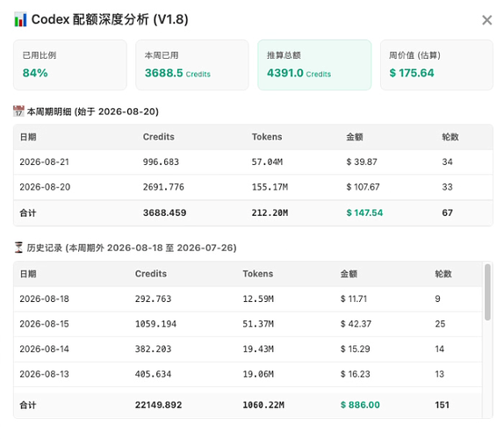504x439 pixels.
Task: Select the 2026-08-20 row
Action: [253, 187]
